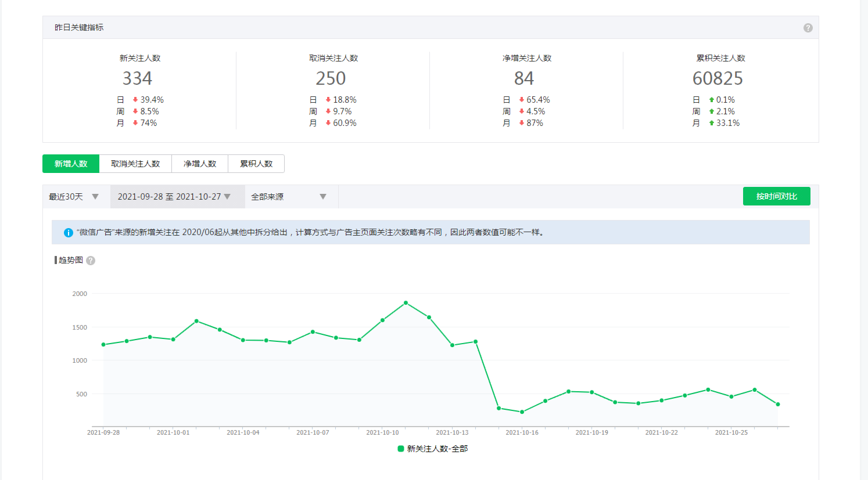The width and height of the screenshot is (868, 480).
Task: Select the 累积人数 tab
Action: tap(256, 164)
